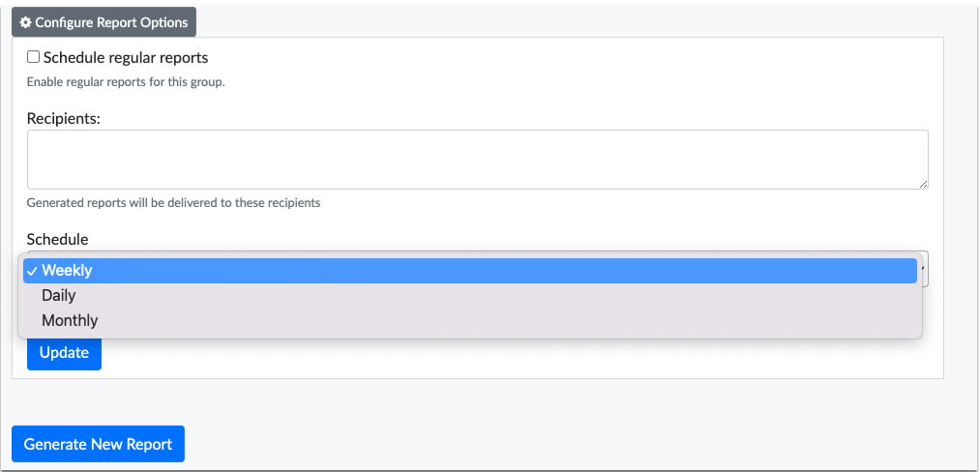Click the Recipients text area resize handle

924,185
